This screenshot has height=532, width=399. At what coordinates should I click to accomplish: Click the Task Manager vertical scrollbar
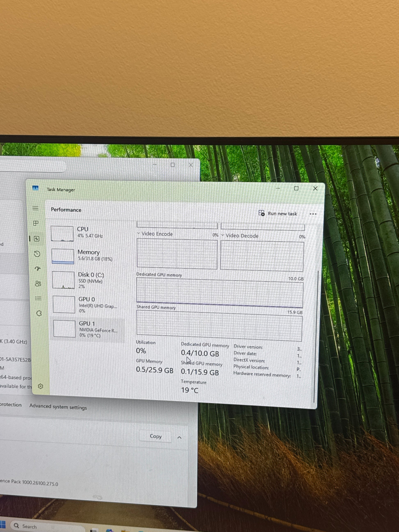pos(316,337)
